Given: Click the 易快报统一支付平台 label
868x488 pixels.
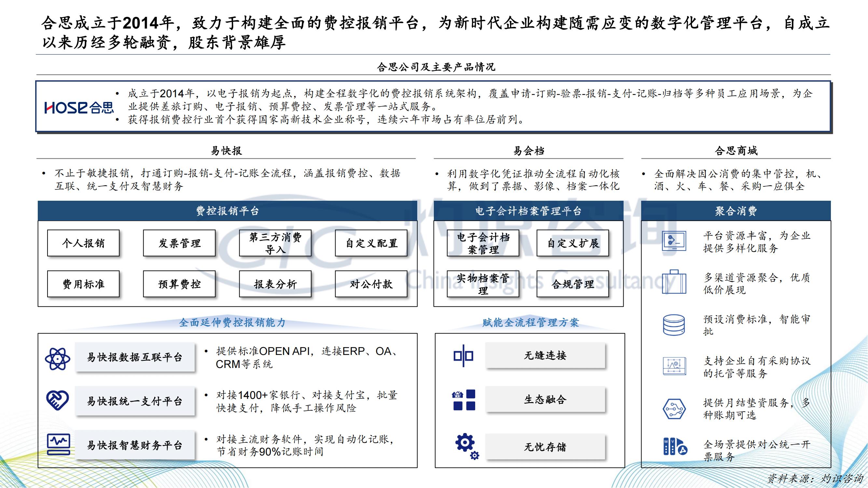Looking at the screenshot, I should pos(135,401).
